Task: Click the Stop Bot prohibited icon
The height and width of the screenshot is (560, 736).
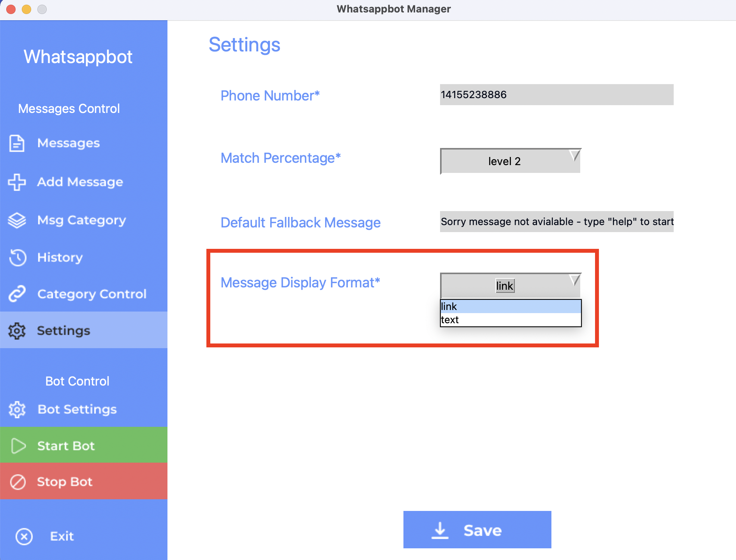Action: pyautogui.click(x=18, y=482)
